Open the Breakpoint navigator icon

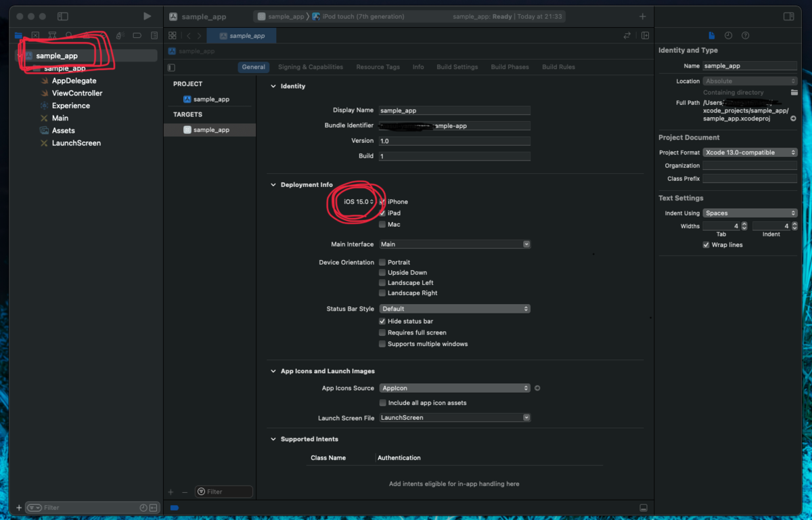137,35
